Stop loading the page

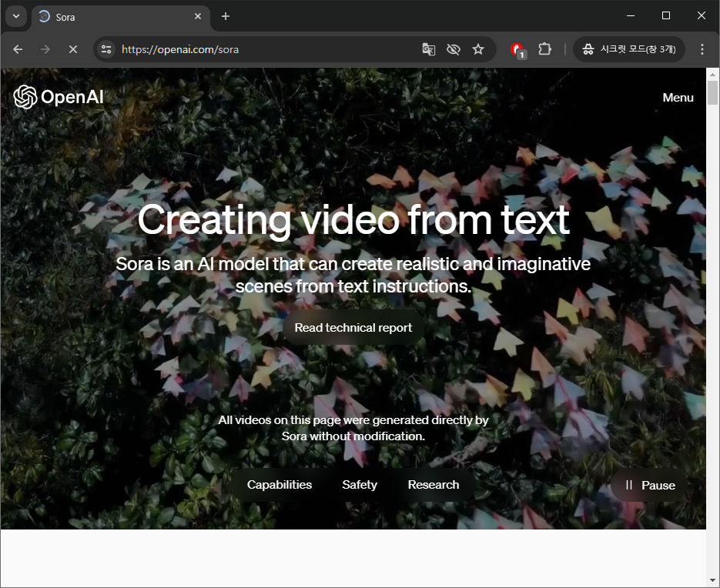73,49
